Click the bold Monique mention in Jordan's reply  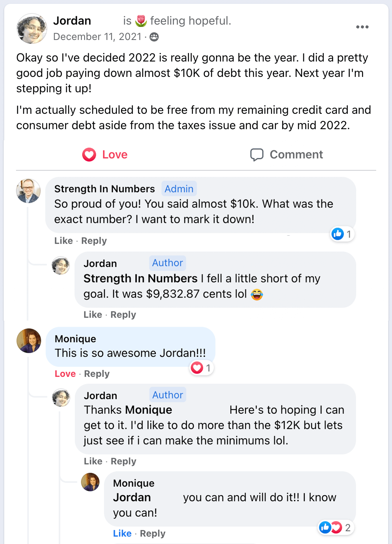[x=149, y=410]
